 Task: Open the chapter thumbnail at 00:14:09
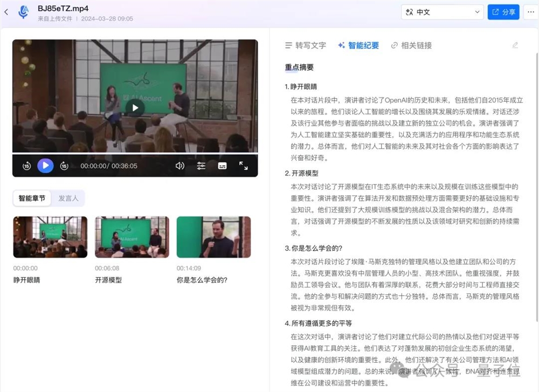click(213, 237)
